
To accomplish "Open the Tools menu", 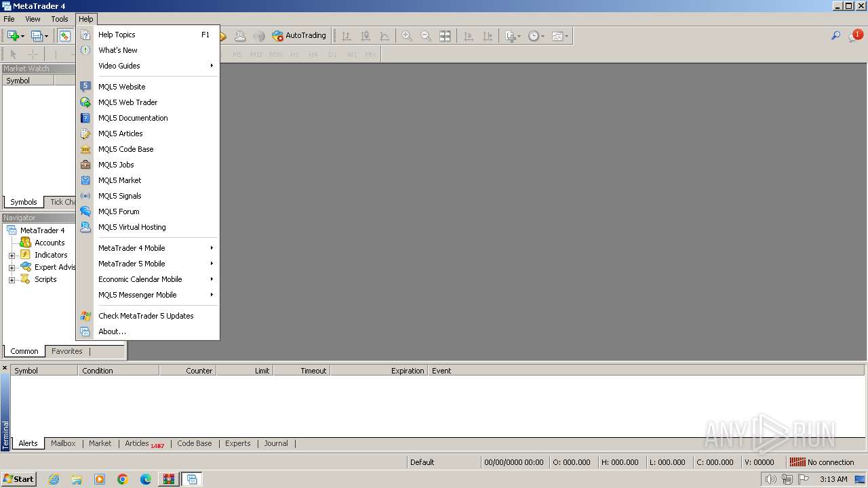I will coord(60,19).
